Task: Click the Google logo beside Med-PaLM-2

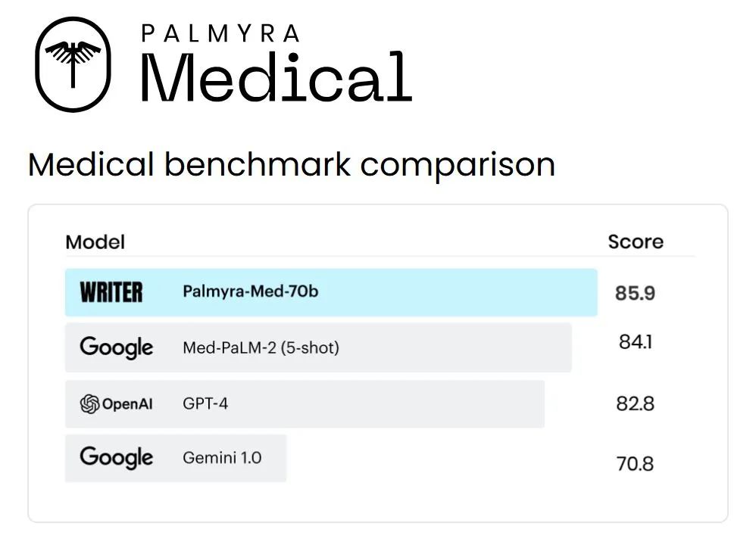Action: click(x=116, y=347)
